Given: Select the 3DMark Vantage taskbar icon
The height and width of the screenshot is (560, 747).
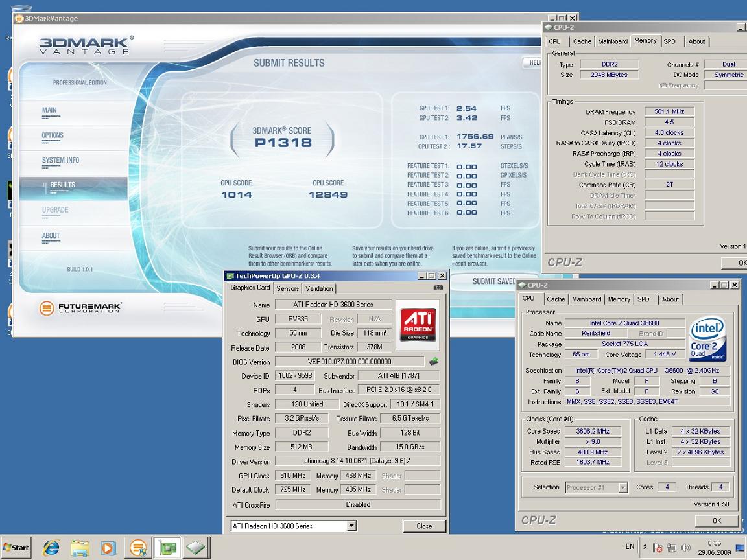Looking at the screenshot, I should point(138,548).
